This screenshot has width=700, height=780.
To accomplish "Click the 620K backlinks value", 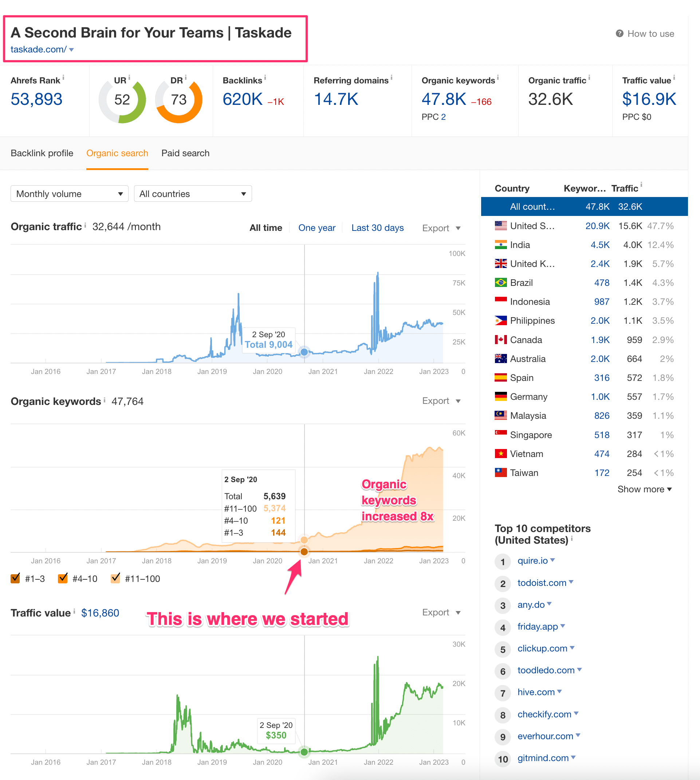I will click(242, 99).
